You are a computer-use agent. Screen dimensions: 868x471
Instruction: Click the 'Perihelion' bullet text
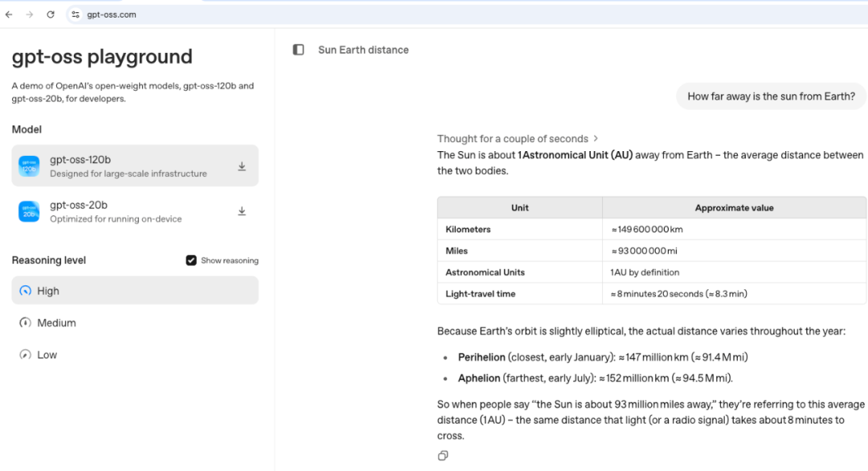pos(481,357)
